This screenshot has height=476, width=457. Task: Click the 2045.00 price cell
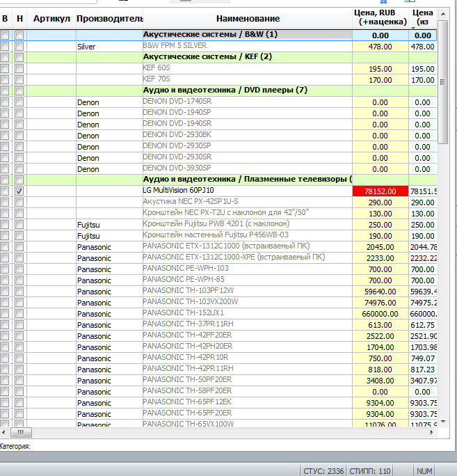tap(380, 247)
